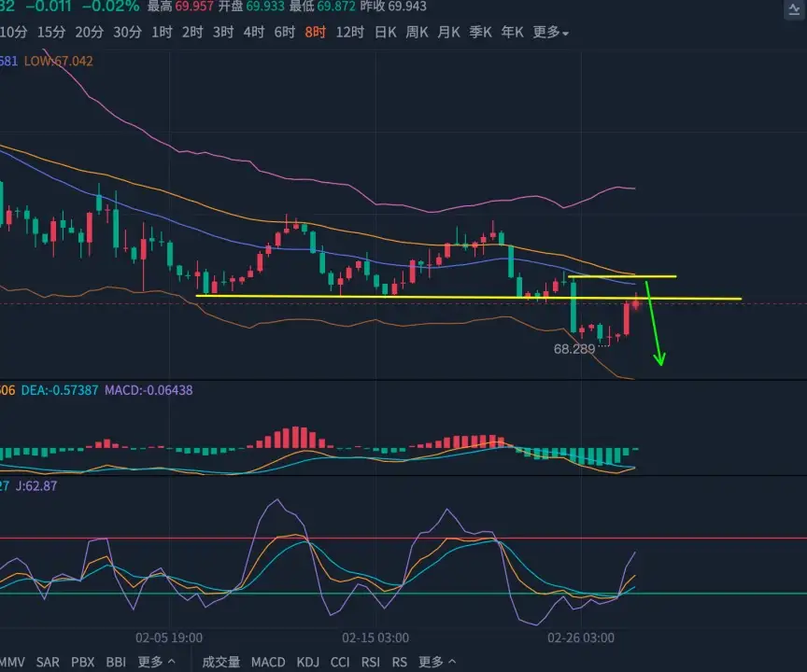Select the 2时 timeframe

[192, 33]
